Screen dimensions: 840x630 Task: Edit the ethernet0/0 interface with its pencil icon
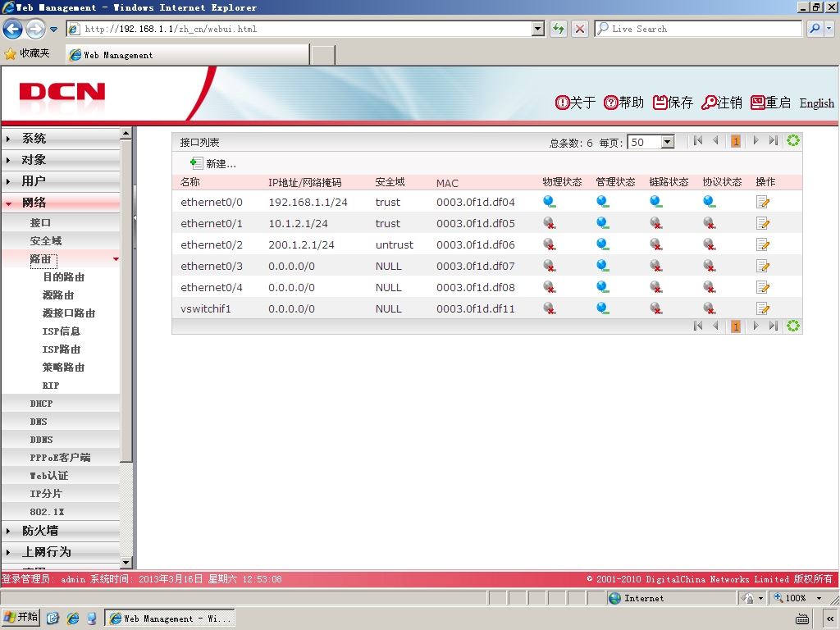[x=763, y=202]
